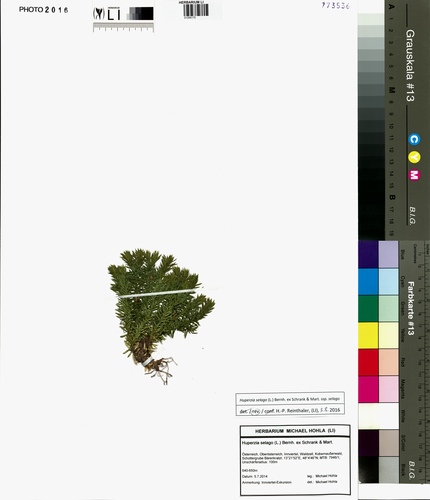Click the magenta M circle icon
Image resolution: width=430 pixels, height=500 pixels.
click(x=414, y=175)
